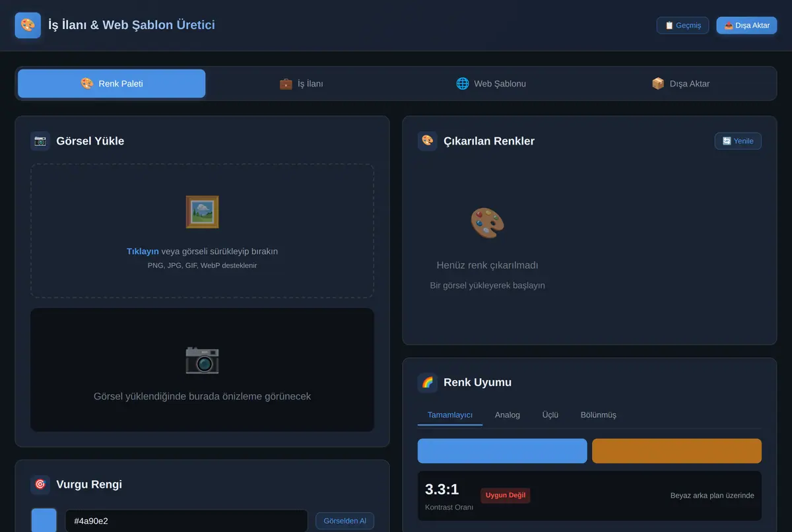Viewport: 792px width, 532px height.
Task: Click the rainbow icon beside Renk Uyumu
Action: pos(428,382)
